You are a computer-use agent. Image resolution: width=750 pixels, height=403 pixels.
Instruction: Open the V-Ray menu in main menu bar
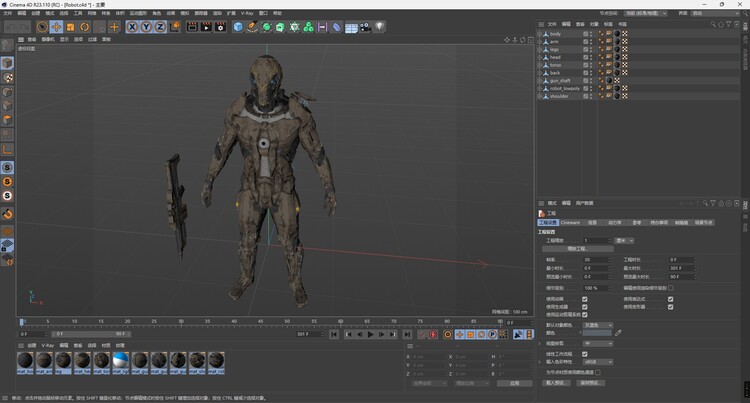point(247,13)
